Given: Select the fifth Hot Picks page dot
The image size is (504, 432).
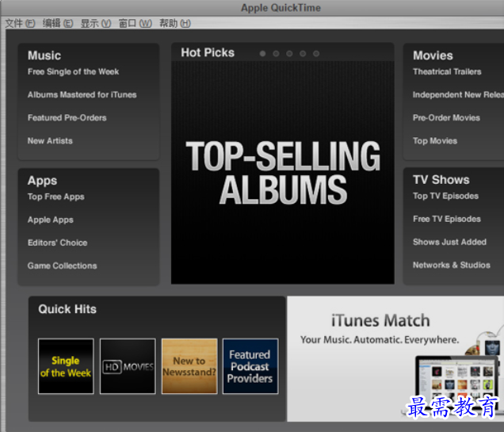Looking at the screenshot, I should 316,54.
